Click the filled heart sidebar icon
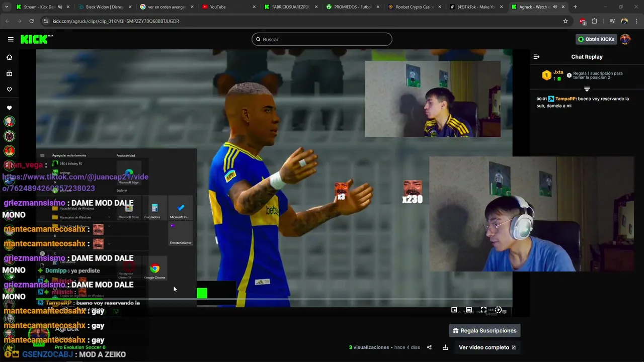Viewport: 644px width, 362px height. click(9, 108)
